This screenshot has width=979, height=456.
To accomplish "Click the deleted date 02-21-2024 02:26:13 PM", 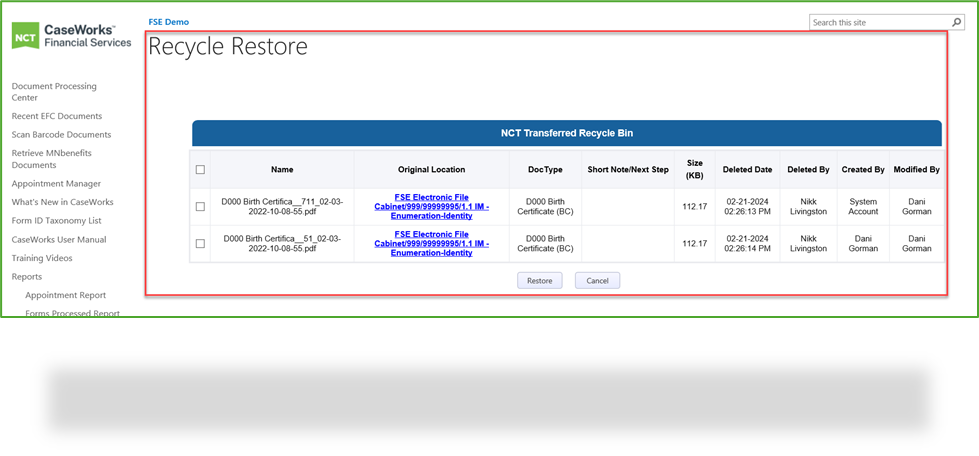I will coord(747,207).
